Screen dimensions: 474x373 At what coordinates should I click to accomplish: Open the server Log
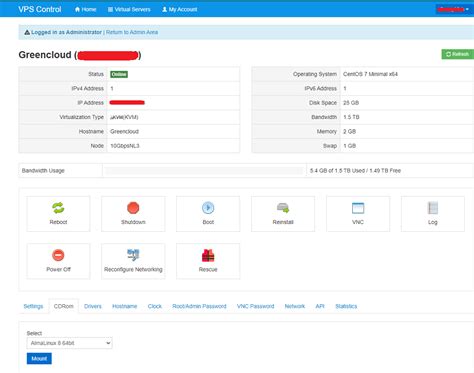(433, 213)
